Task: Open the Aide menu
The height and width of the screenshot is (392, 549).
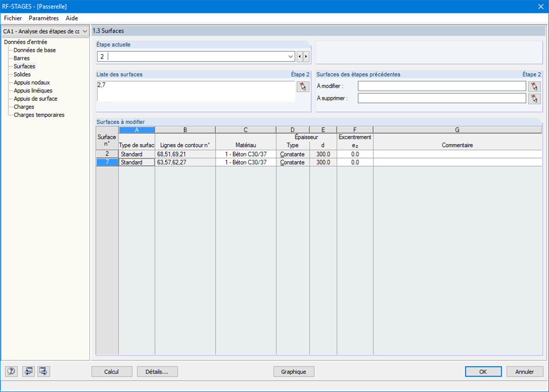Action: [x=72, y=18]
